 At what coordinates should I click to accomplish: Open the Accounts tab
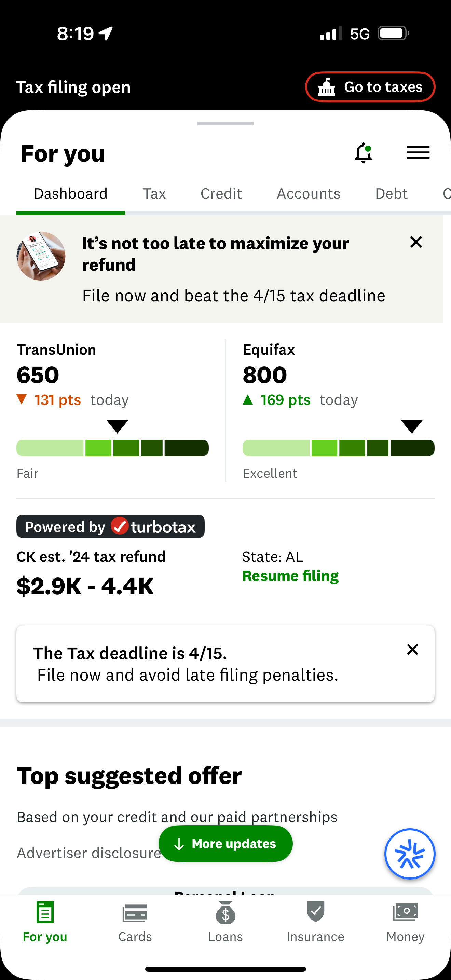pyautogui.click(x=308, y=193)
